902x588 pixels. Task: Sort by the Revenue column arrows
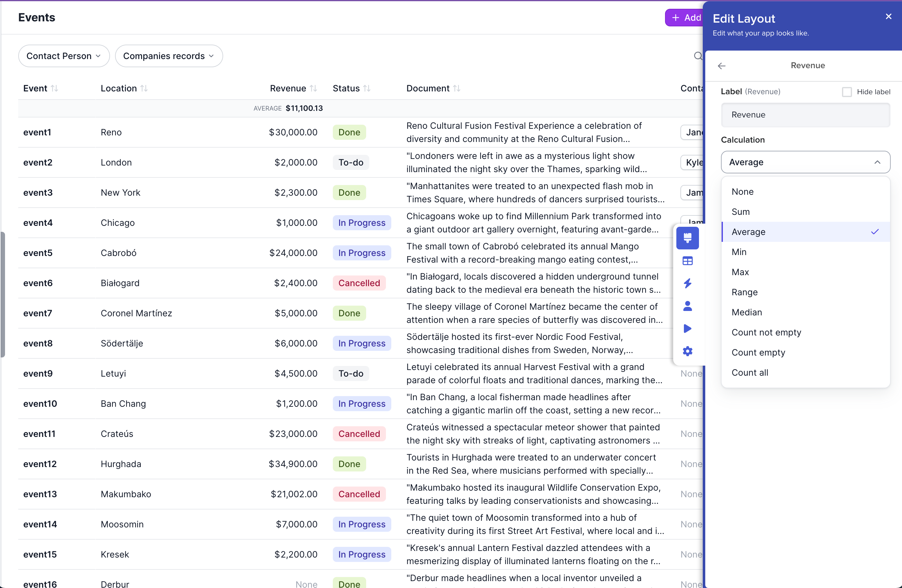[313, 88]
